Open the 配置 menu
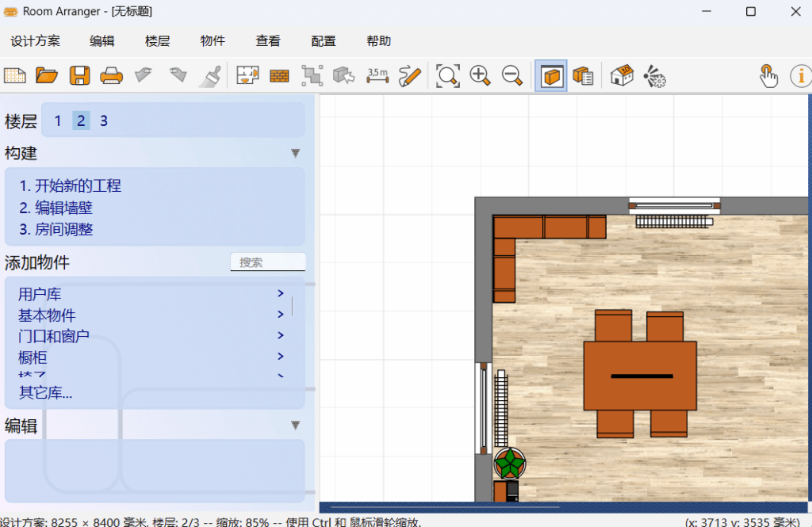This screenshot has width=812, height=527. click(x=323, y=40)
